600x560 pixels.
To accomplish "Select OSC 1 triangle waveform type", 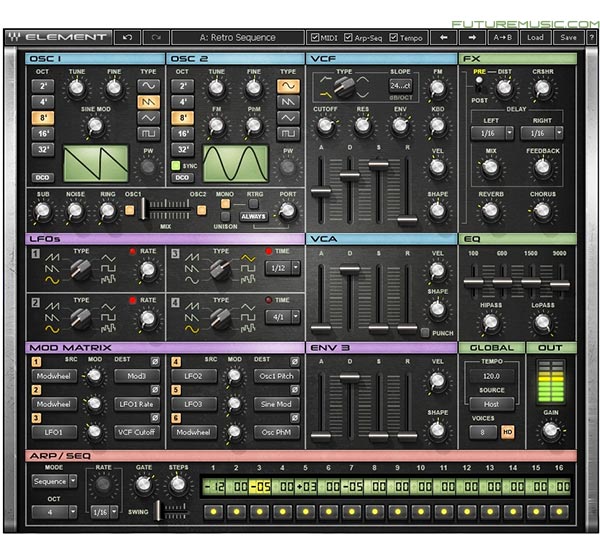I will 148,118.
